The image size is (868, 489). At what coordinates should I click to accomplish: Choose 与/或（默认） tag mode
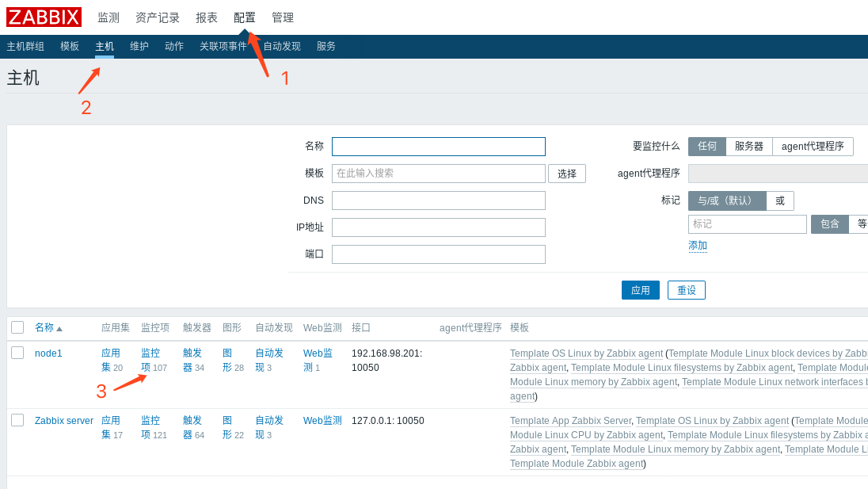(x=726, y=201)
